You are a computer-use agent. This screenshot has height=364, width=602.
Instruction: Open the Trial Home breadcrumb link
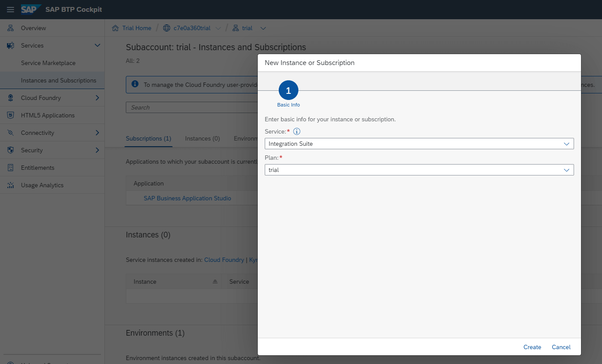click(137, 28)
